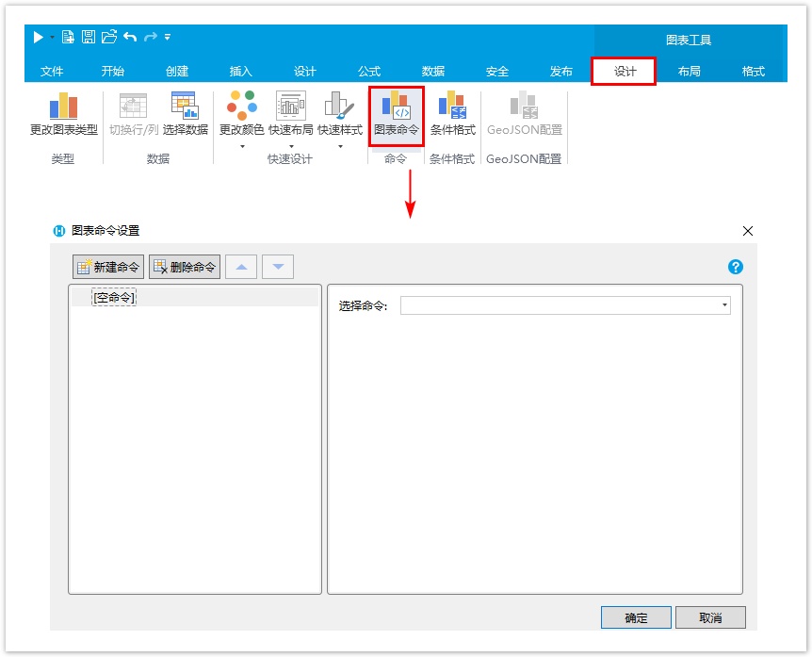Click the Save icon in quick access toolbar
812x657 pixels.
coord(89,37)
